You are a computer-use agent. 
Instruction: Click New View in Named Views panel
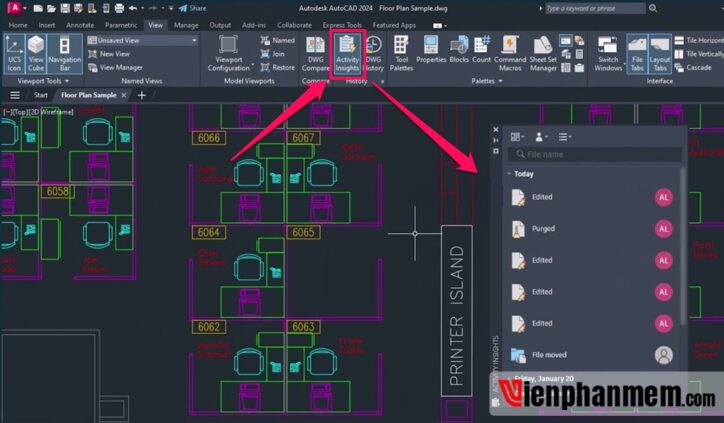pos(109,54)
